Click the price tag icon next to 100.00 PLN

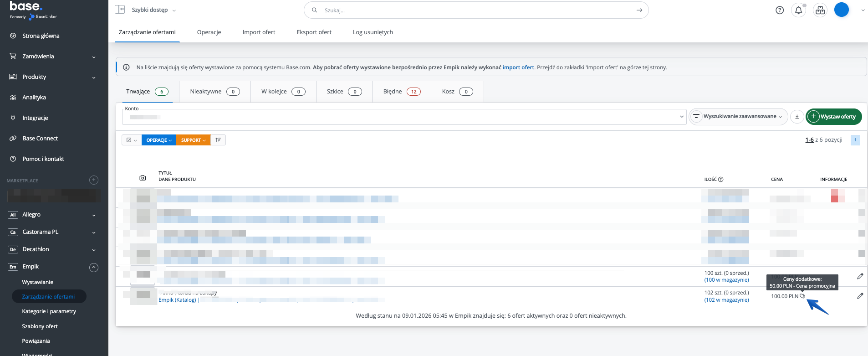[802, 296]
